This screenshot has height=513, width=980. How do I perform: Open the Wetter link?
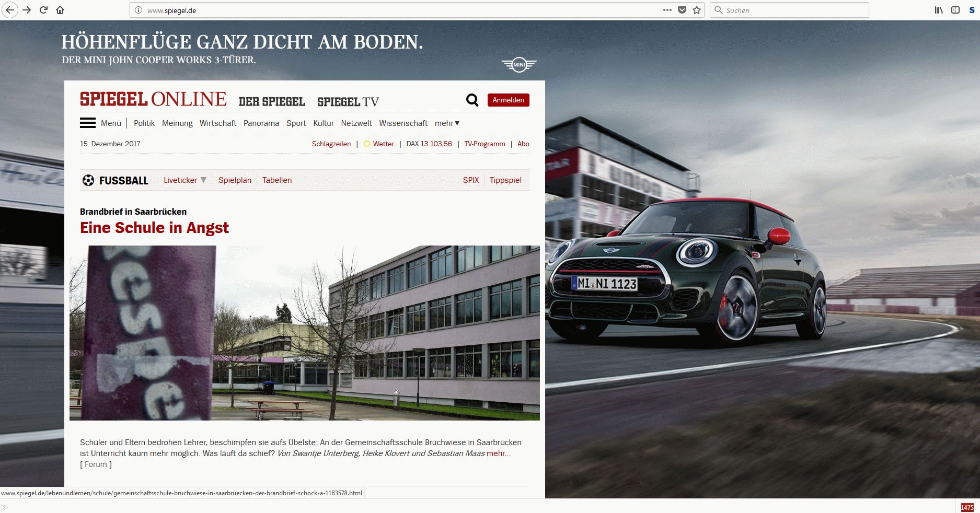[384, 144]
